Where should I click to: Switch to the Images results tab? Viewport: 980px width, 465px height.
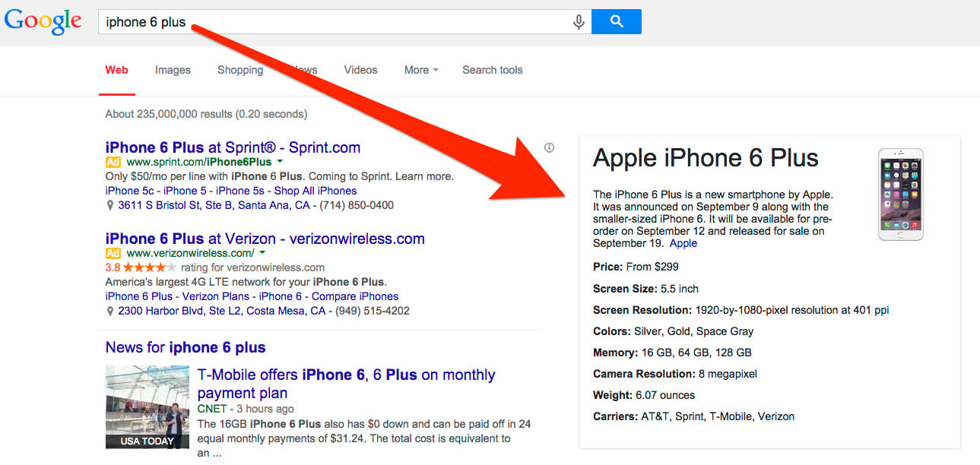point(173,70)
